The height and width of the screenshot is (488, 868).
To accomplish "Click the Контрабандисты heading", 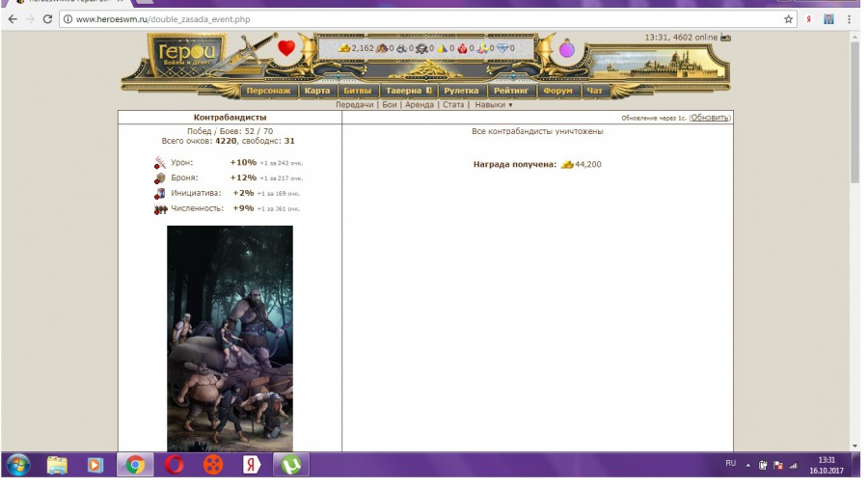I will (x=230, y=118).
